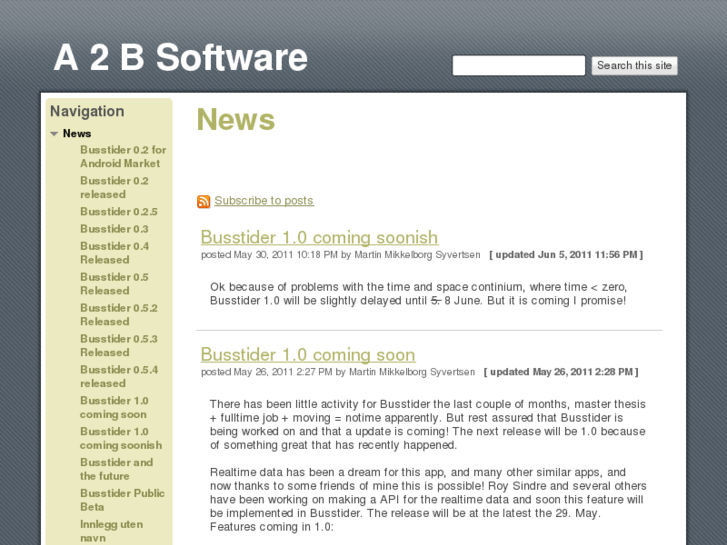Image resolution: width=727 pixels, height=545 pixels.
Task: Open Busstider Public Beta sidebar link
Action: tap(122, 500)
